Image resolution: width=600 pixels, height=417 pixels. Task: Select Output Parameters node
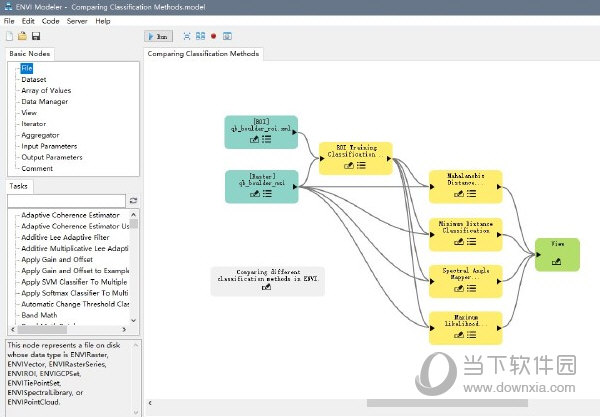click(x=52, y=157)
